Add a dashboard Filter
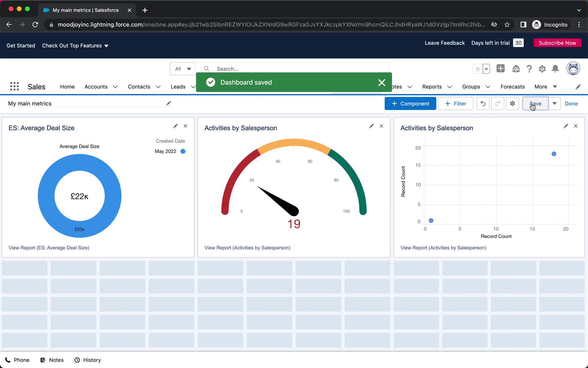 pyautogui.click(x=455, y=104)
